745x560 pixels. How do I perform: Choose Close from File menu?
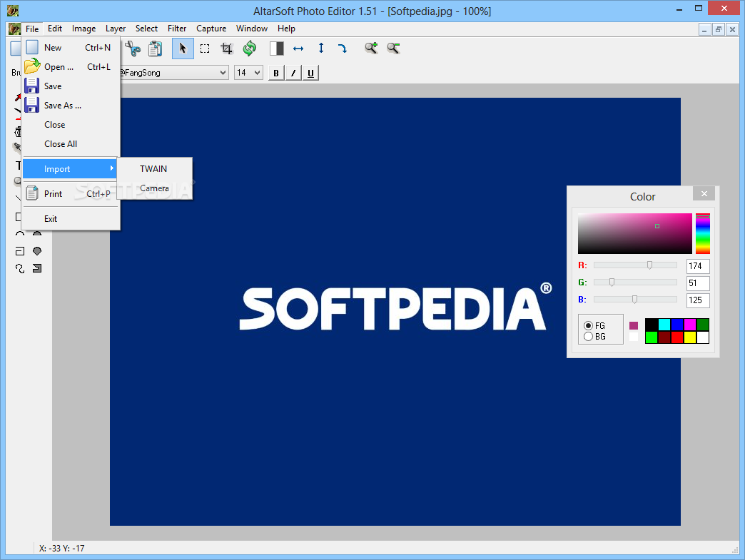click(71, 124)
